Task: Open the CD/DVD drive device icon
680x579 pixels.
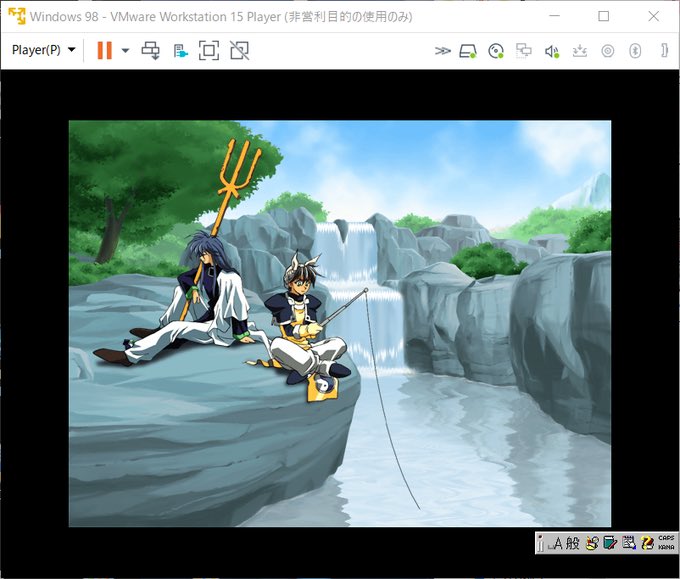Action: coord(496,51)
